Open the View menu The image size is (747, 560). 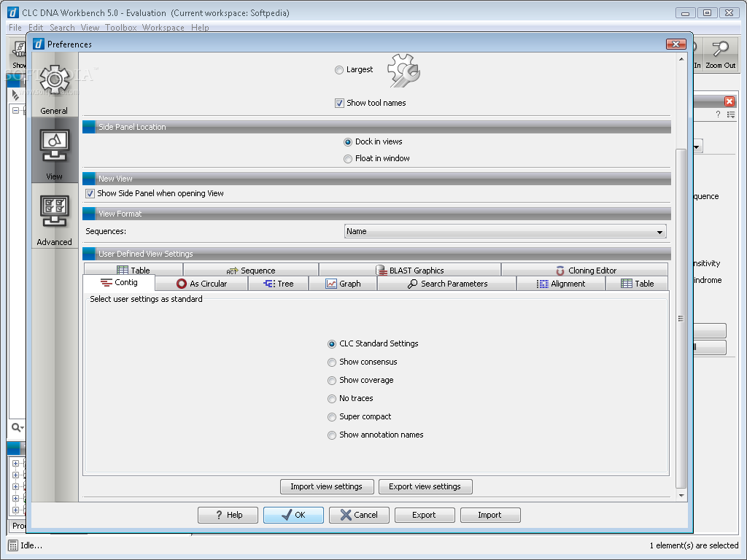pyautogui.click(x=90, y=28)
